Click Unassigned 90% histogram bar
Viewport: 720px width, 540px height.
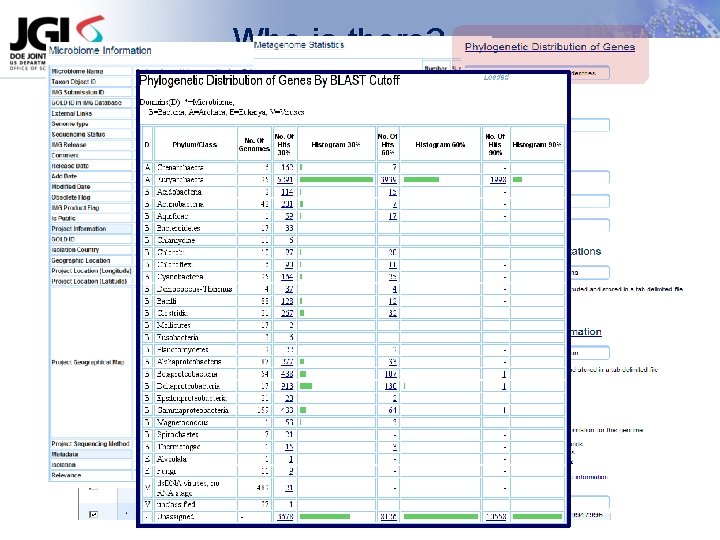[537, 517]
